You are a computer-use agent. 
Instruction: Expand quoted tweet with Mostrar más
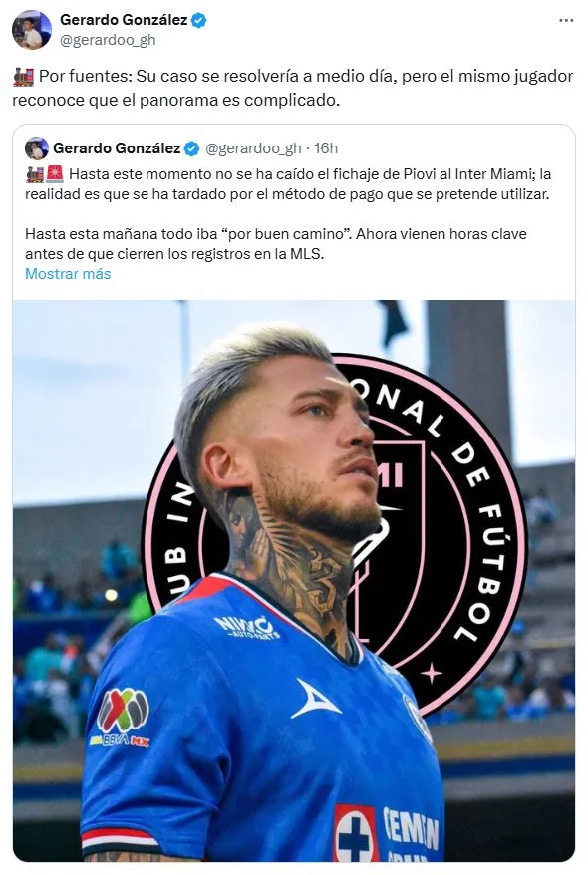[x=68, y=274]
